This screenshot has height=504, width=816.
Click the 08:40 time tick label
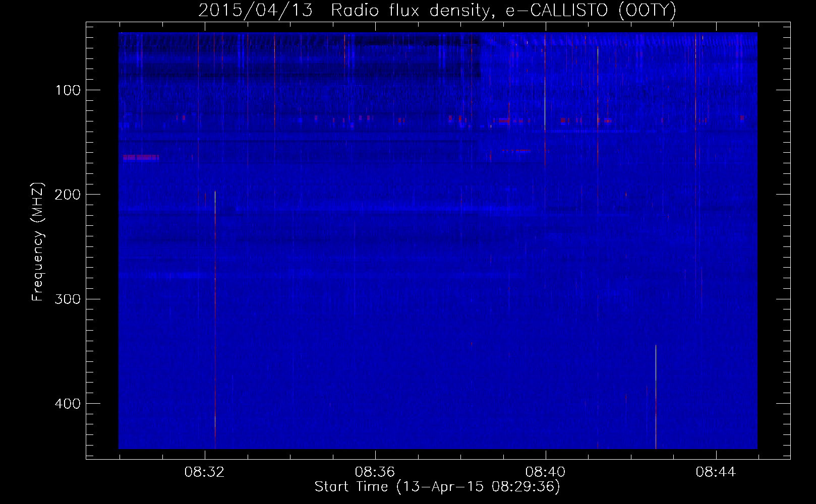(x=545, y=472)
